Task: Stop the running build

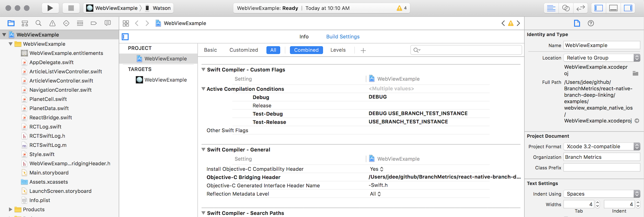Action: point(71,8)
